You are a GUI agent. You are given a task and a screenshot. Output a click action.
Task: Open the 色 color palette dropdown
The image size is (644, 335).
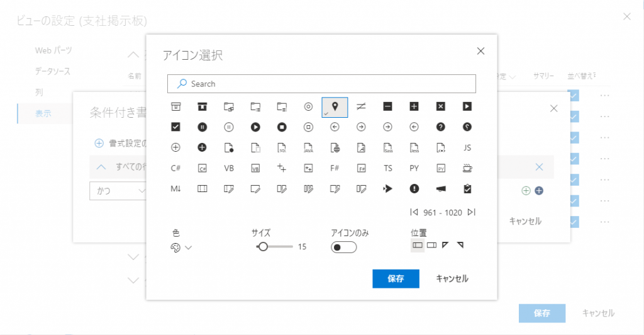point(181,247)
